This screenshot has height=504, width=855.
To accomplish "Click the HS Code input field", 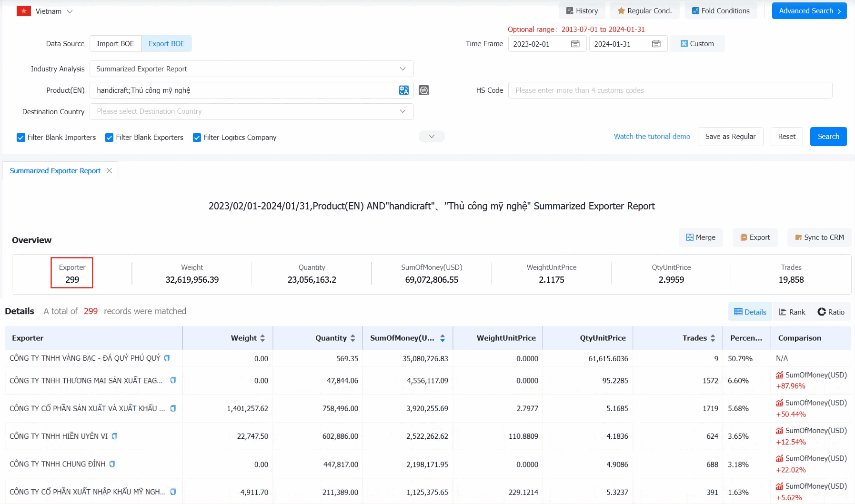I will pos(670,90).
